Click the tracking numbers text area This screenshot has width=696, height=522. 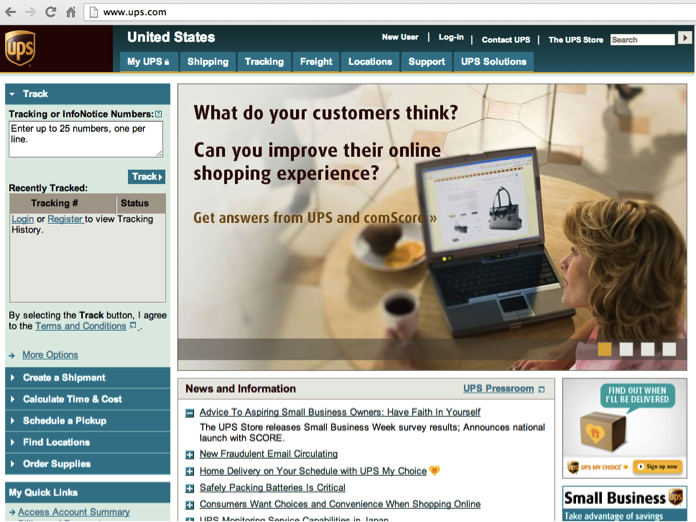(86, 140)
